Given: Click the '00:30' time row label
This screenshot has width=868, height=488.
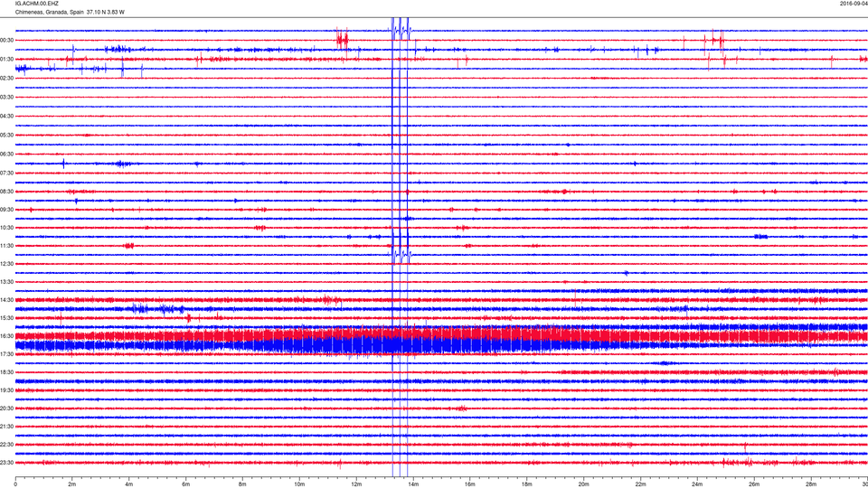Looking at the screenshot, I should [6, 41].
